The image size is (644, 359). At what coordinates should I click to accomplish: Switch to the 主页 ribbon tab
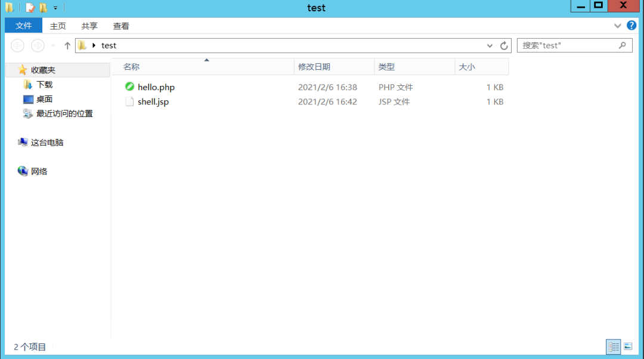[58, 26]
